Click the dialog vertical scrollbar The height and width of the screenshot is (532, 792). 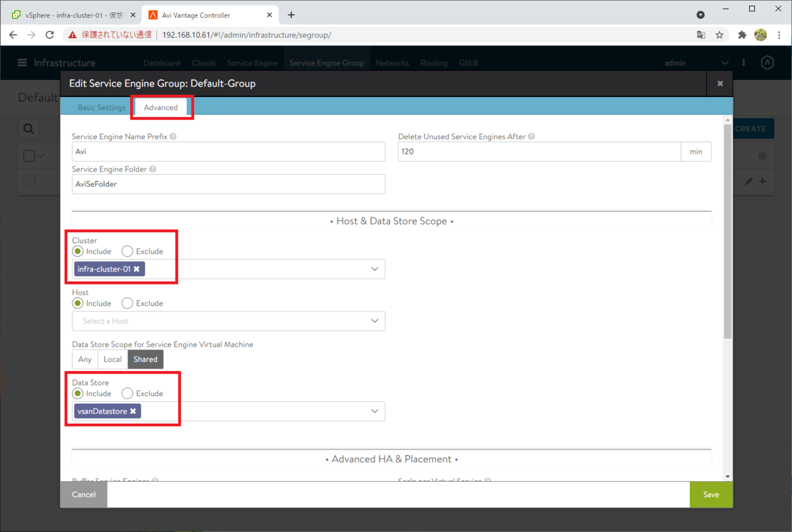pyautogui.click(x=728, y=231)
